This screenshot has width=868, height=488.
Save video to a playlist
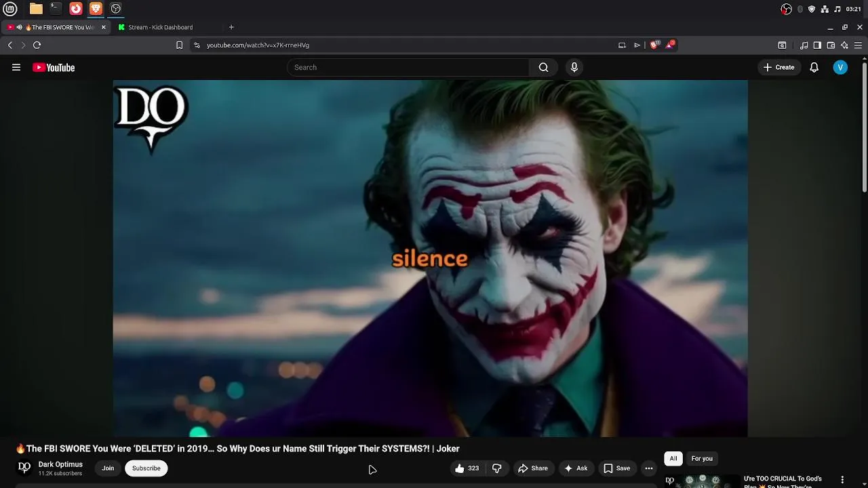617,468
